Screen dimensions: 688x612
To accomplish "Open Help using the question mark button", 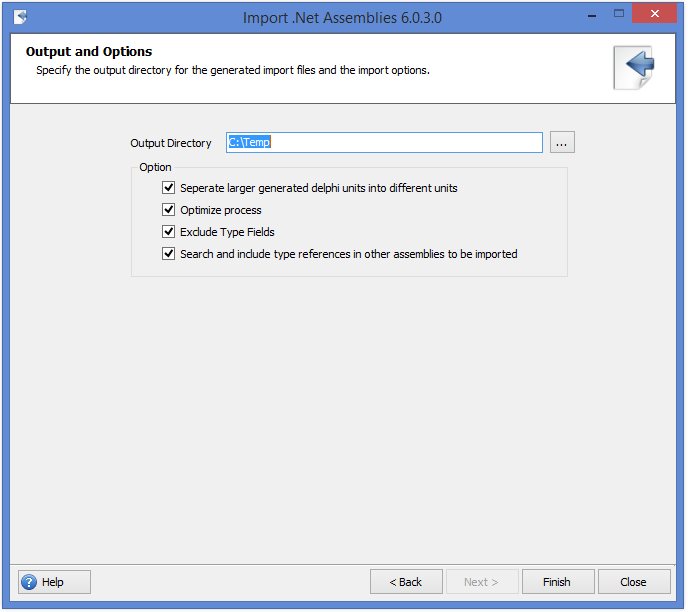I will point(55,582).
